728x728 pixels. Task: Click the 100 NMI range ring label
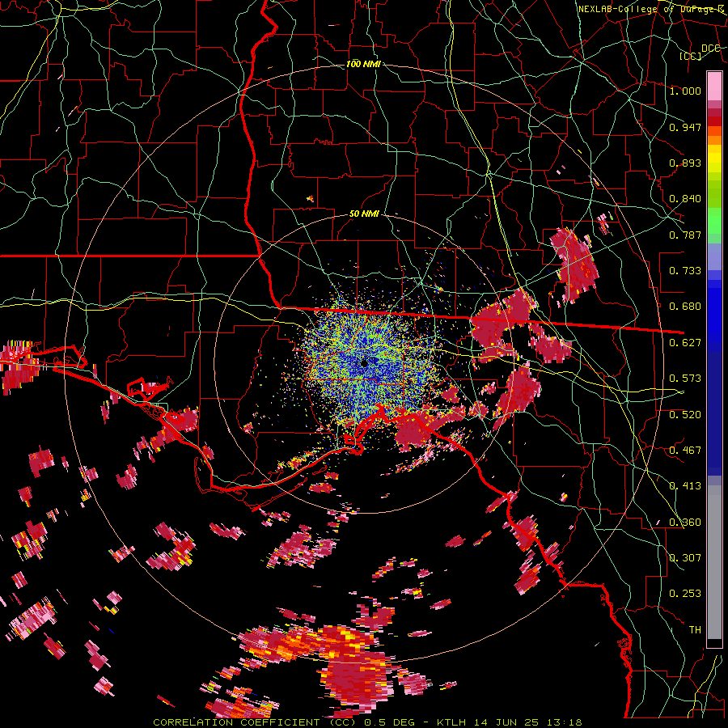click(x=363, y=64)
